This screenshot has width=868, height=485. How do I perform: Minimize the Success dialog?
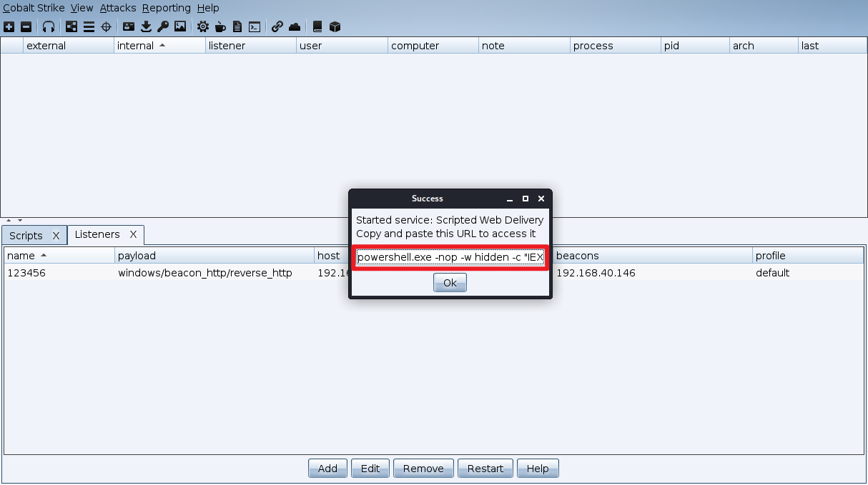[x=511, y=199]
